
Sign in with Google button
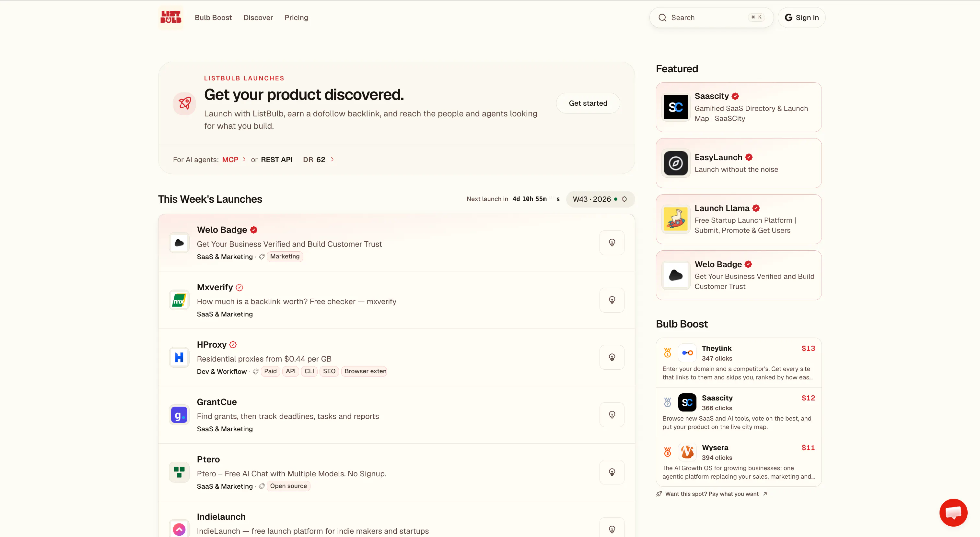click(801, 18)
